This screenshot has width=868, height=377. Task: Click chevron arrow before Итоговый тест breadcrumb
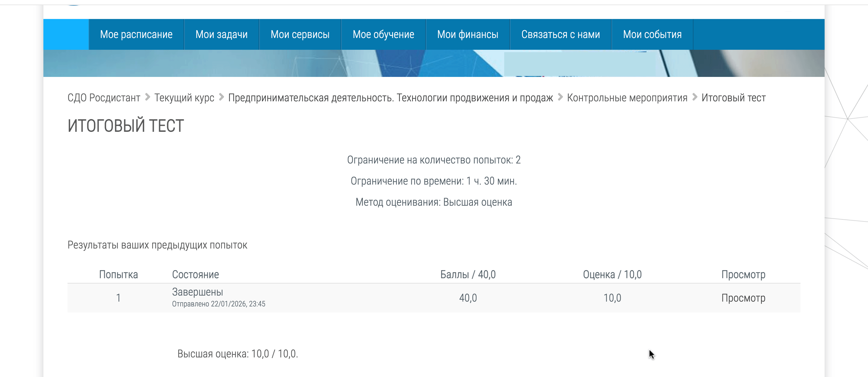(694, 97)
